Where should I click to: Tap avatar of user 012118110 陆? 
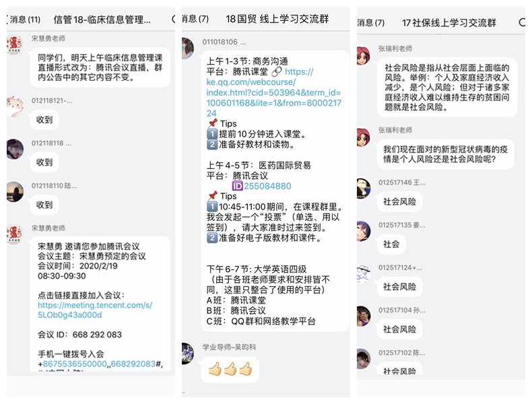(15, 192)
